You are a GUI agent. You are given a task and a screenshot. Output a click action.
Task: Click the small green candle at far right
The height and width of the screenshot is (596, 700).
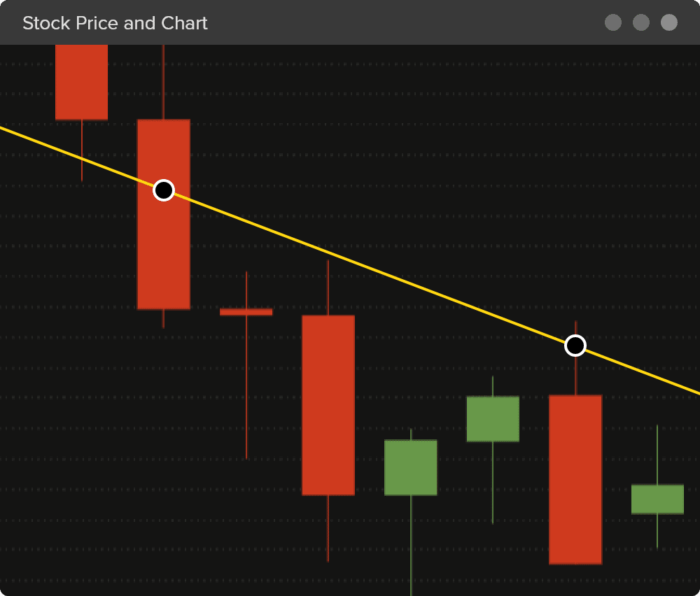point(657,499)
